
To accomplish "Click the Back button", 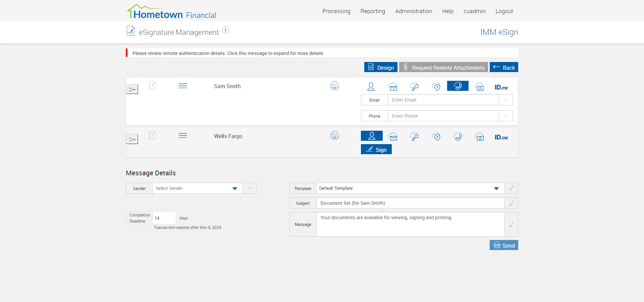I will 504,67.
